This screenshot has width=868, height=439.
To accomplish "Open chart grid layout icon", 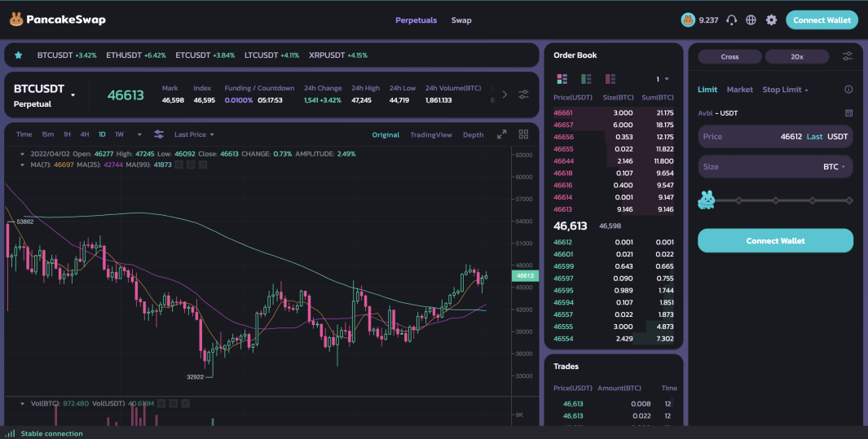I will point(523,134).
